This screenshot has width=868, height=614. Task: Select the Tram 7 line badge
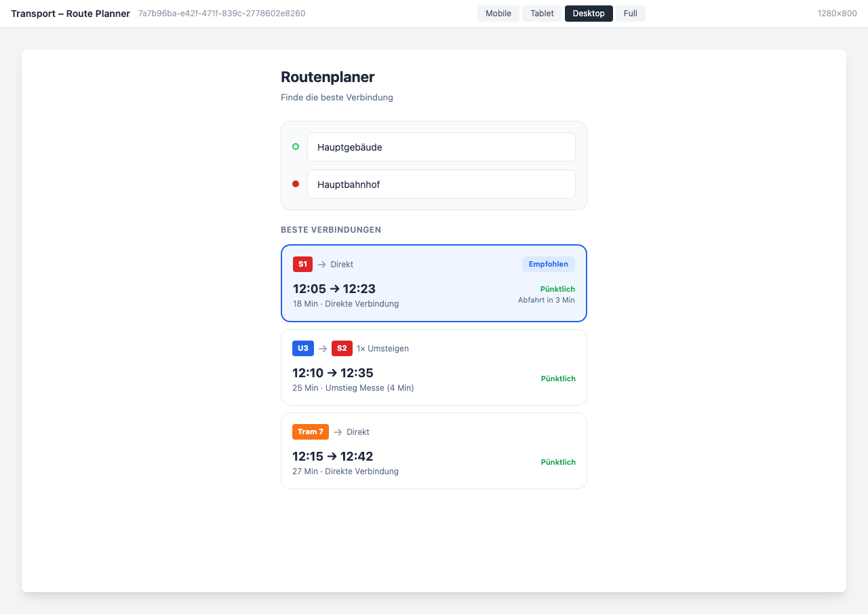[311, 431]
